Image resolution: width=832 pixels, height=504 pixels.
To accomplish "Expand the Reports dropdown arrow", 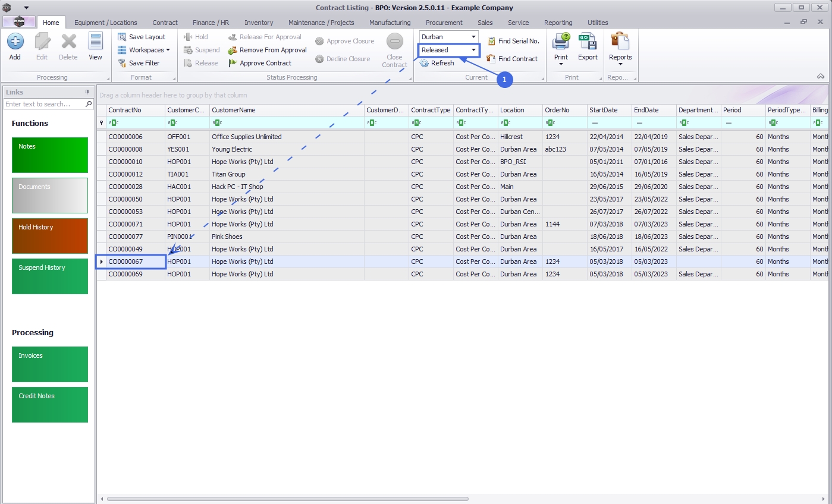I will [620, 64].
